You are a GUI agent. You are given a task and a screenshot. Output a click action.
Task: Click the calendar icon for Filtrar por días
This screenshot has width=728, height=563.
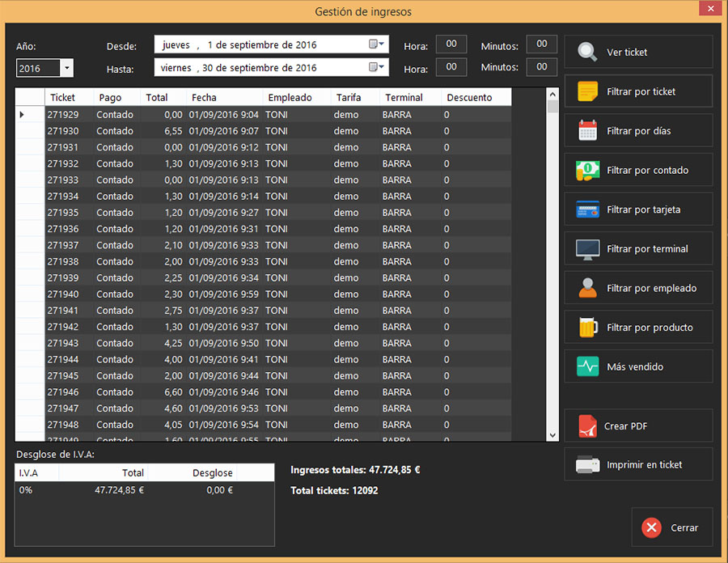pos(587,130)
